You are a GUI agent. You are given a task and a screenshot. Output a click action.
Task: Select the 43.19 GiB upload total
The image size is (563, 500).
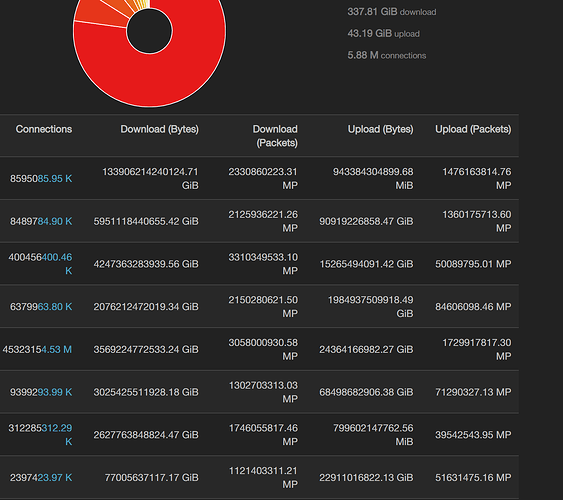(383, 33)
